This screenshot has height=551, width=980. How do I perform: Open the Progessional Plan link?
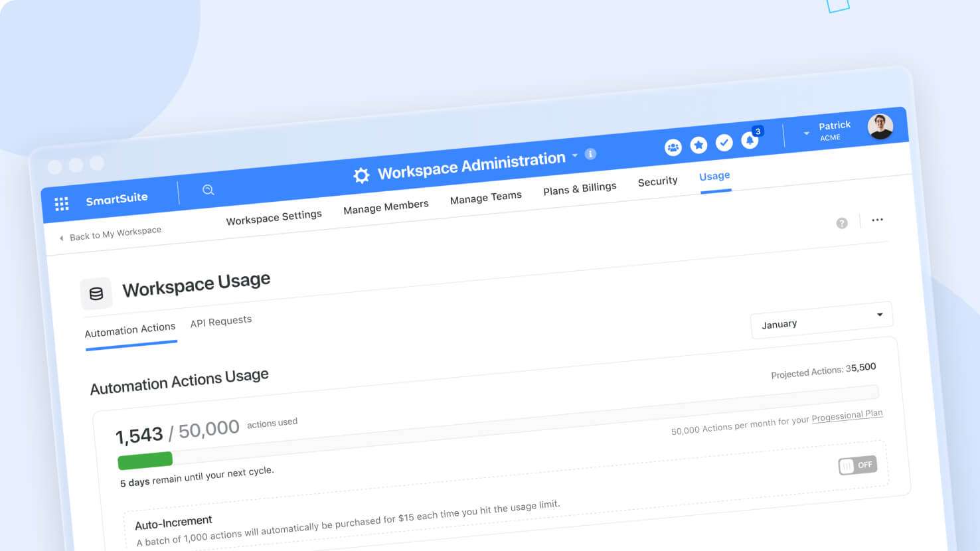(847, 416)
